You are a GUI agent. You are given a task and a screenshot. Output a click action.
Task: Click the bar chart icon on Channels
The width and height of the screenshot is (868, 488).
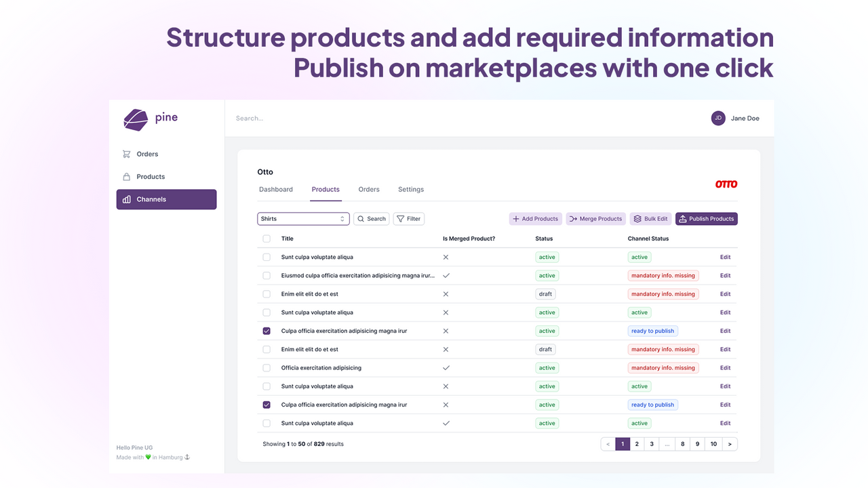pos(127,199)
